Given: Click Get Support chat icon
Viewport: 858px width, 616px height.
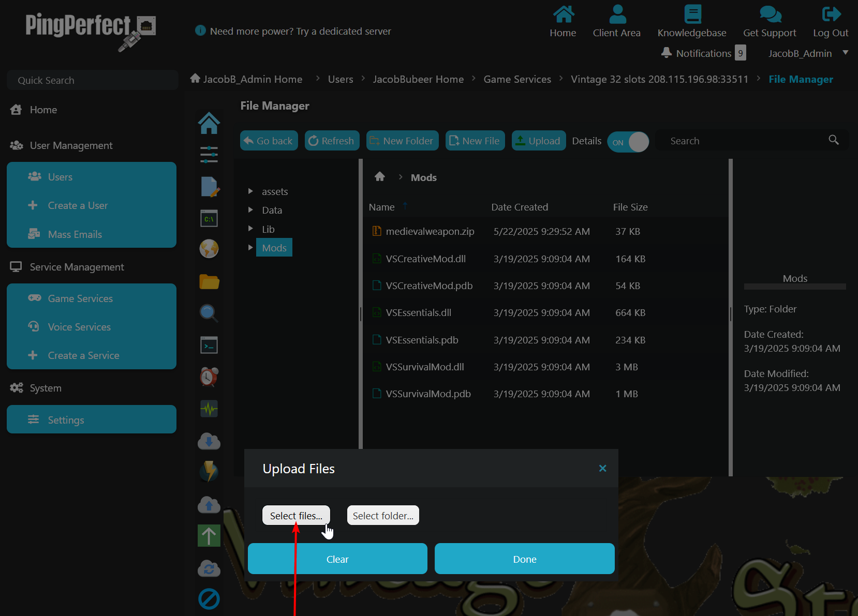Looking at the screenshot, I should tap(770, 14).
